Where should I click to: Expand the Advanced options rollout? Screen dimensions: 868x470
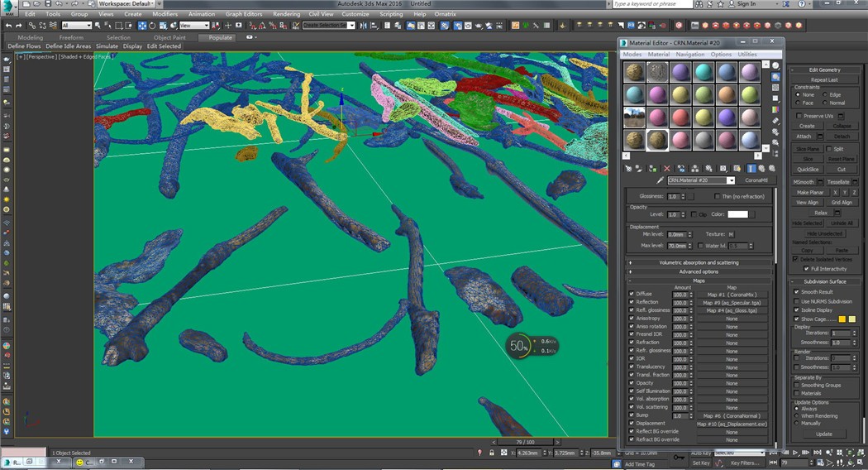(699, 271)
